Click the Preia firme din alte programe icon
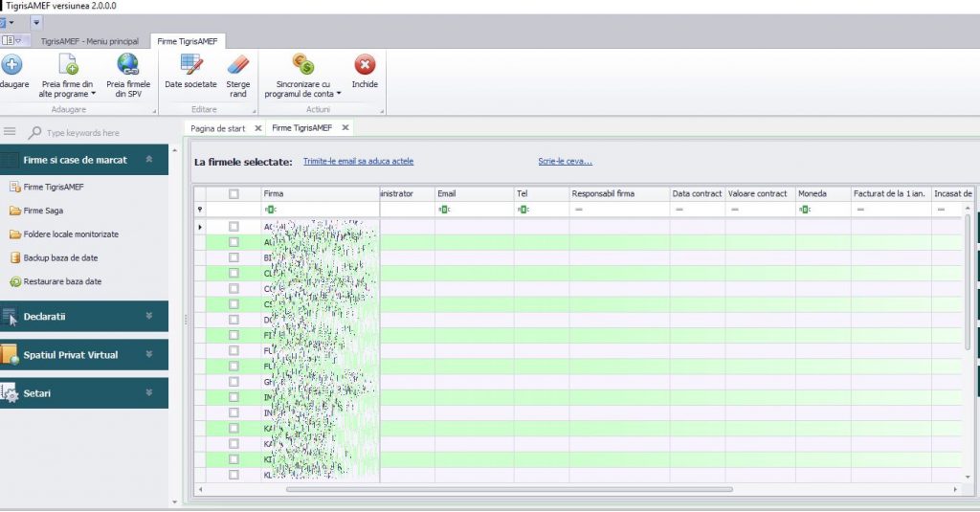980x512 pixels. click(x=68, y=64)
